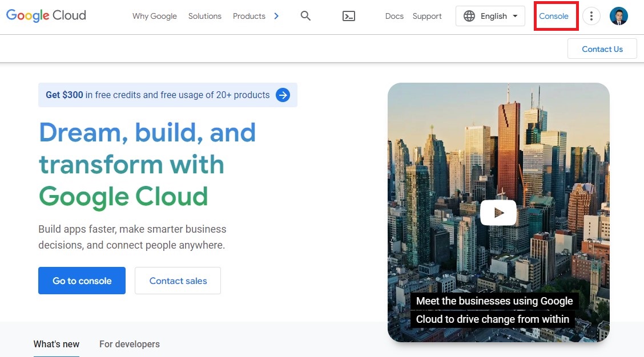Viewport: 644px width, 357px height.
Task: Open the user profile avatar
Action: tap(618, 16)
